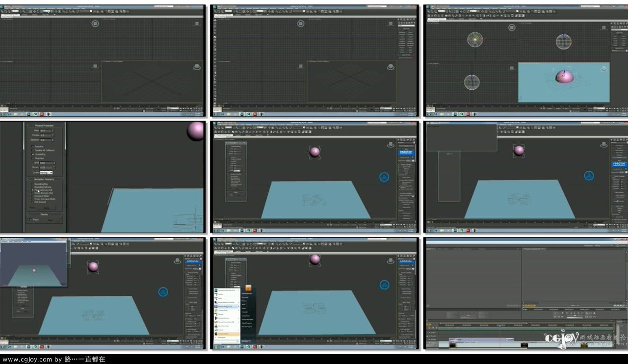Click 3ds Max taskbar icon in Start menu frame
The height and width of the screenshot is (364, 628).
click(x=242, y=347)
